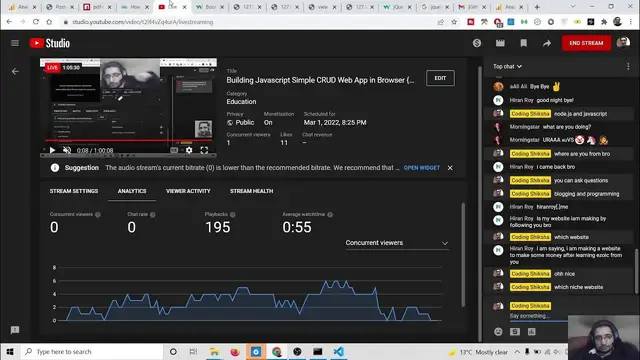Click Hiran Roy's 'good night bye!' message

pos(555,100)
